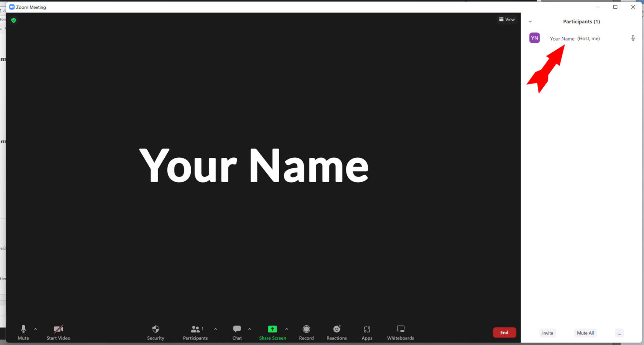The image size is (644, 345).
Task: Open the Reactions panel
Action: point(337,332)
